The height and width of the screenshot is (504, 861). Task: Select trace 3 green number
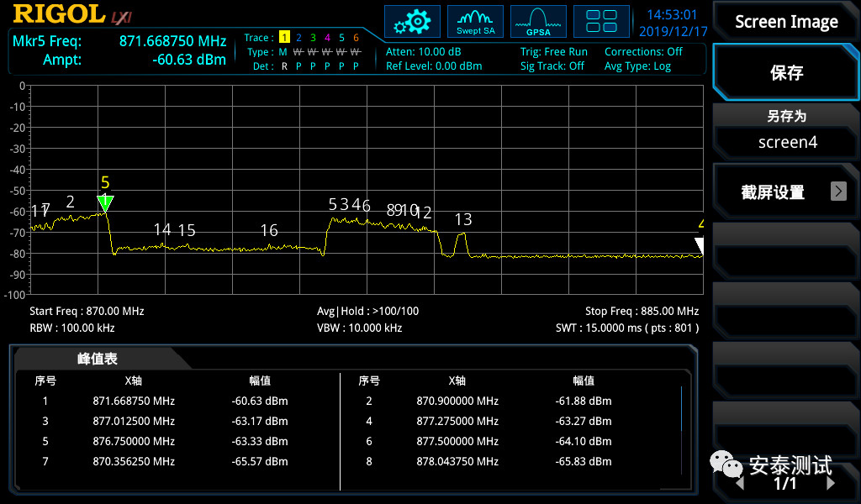313,37
